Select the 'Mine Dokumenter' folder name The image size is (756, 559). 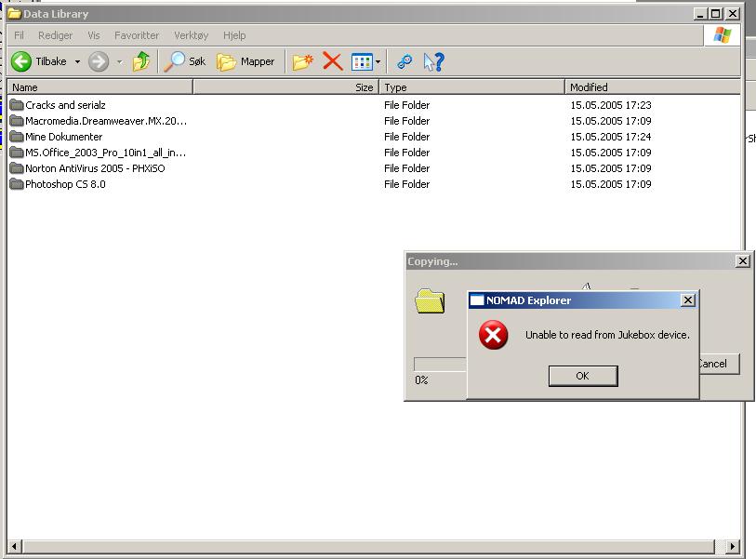pos(63,137)
